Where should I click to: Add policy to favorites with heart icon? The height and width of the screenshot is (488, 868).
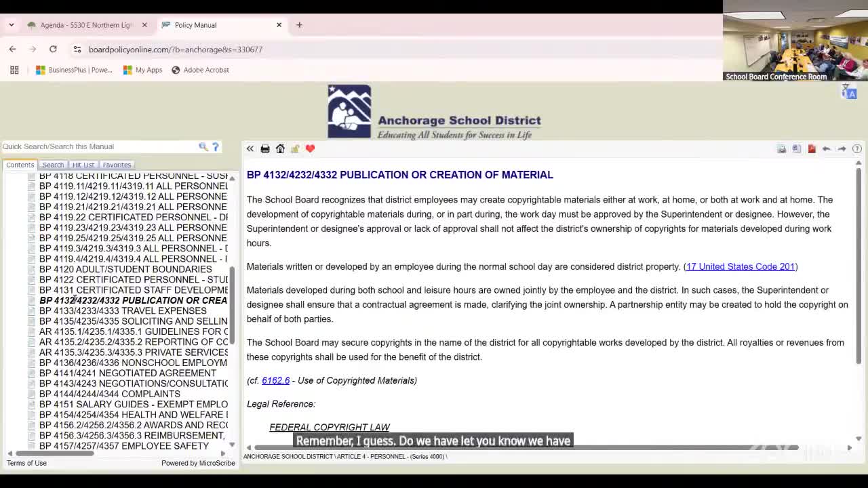click(x=310, y=149)
